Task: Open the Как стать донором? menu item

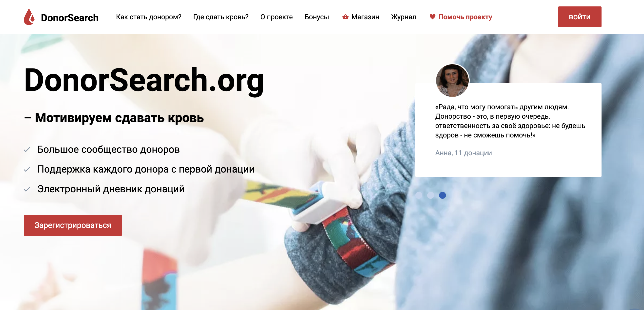Action: (x=148, y=17)
